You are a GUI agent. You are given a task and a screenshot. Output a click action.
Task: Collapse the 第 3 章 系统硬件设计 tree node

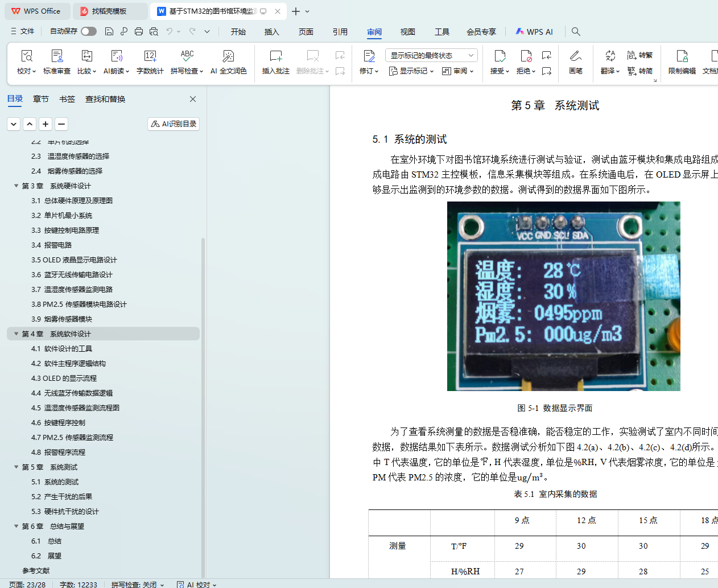16,186
